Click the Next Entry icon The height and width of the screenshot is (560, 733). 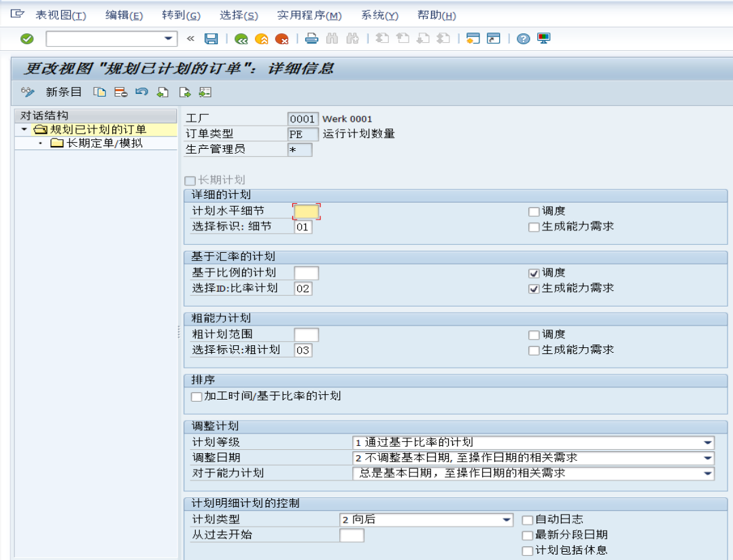185,92
